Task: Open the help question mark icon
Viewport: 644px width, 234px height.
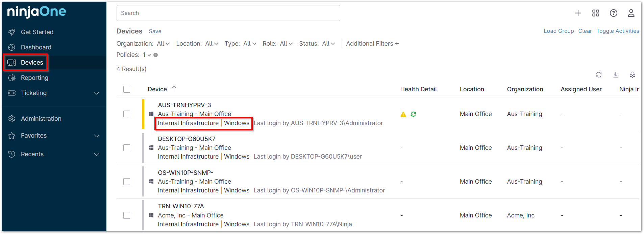Action: pyautogui.click(x=613, y=13)
